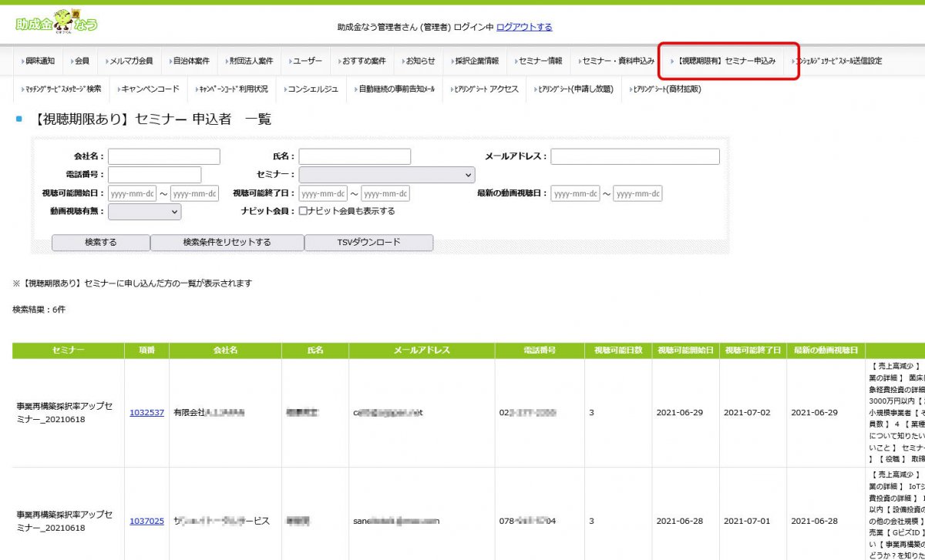This screenshot has height=560, width=925.
Task: Click date cell 2021-07-01
Action: [x=748, y=521]
